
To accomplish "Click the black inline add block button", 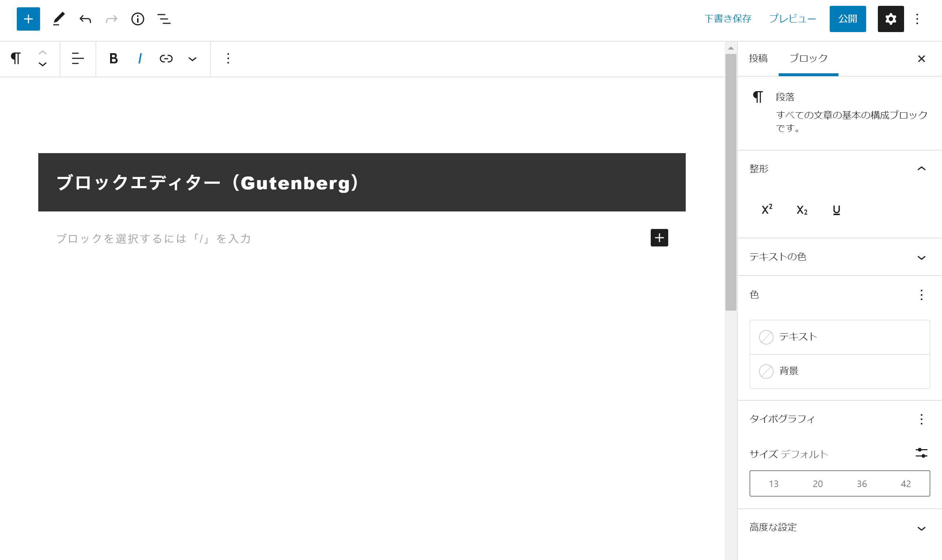I will point(659,238).
